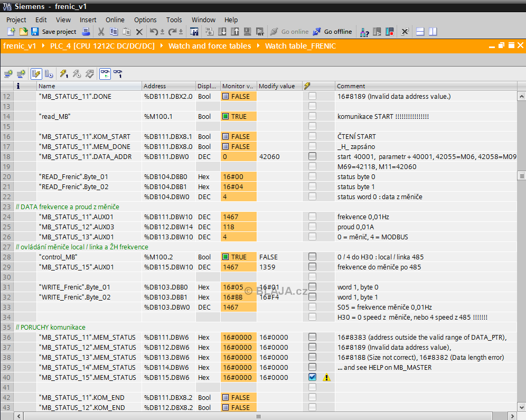This screenshot has width=526, height=420.
Task: Click the Paste icon
Action: pos(126,32)
